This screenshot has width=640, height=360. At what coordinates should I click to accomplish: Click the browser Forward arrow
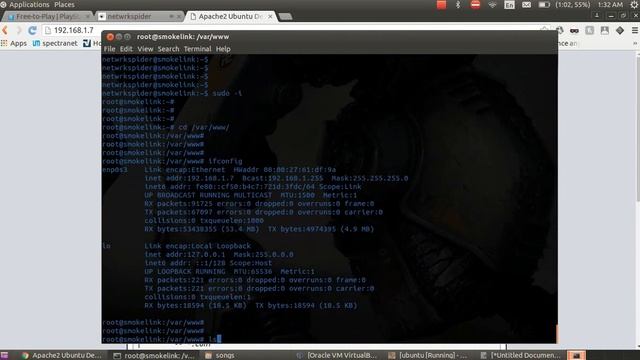[18, 30]
